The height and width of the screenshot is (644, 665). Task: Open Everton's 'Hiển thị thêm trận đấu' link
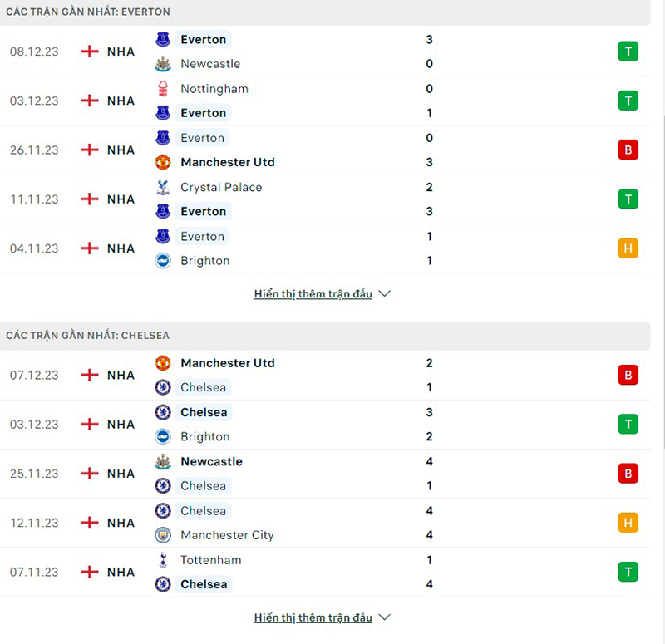[x=312, y=293]
